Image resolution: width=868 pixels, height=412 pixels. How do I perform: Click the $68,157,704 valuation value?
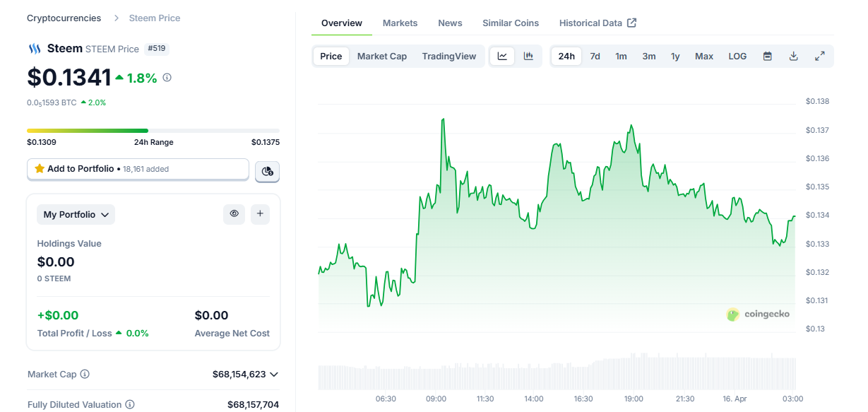(253, 405)
